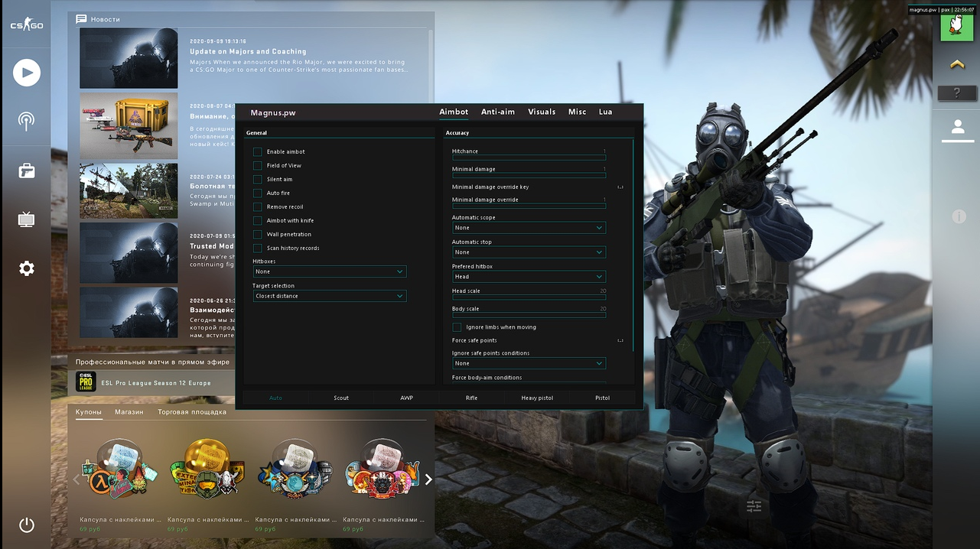
Task: Open Prefered hitbox dropdown
Action: pyautogui.click(x=529, y=277)
